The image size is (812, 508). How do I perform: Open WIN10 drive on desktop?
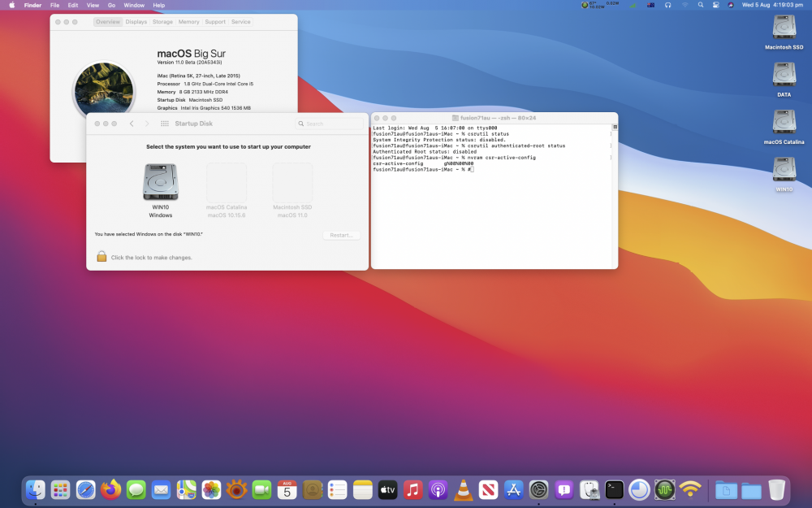coord(784,175)
